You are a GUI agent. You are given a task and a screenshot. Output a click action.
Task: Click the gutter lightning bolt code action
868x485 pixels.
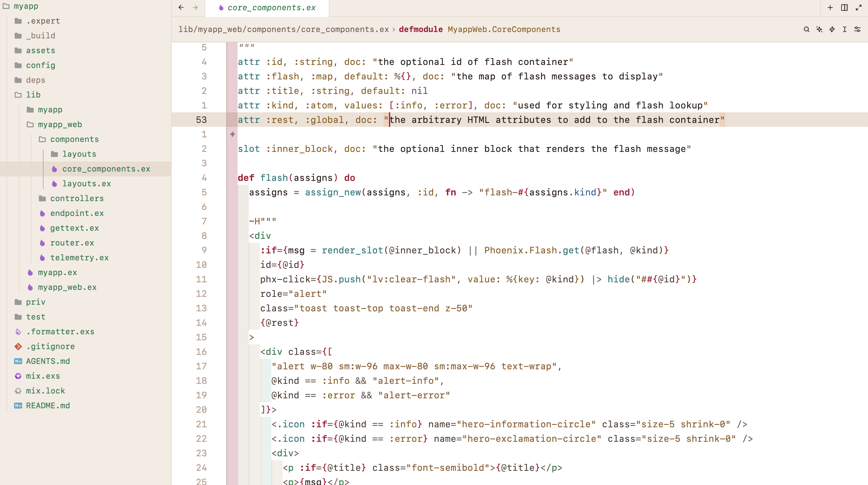click(232, 134)
